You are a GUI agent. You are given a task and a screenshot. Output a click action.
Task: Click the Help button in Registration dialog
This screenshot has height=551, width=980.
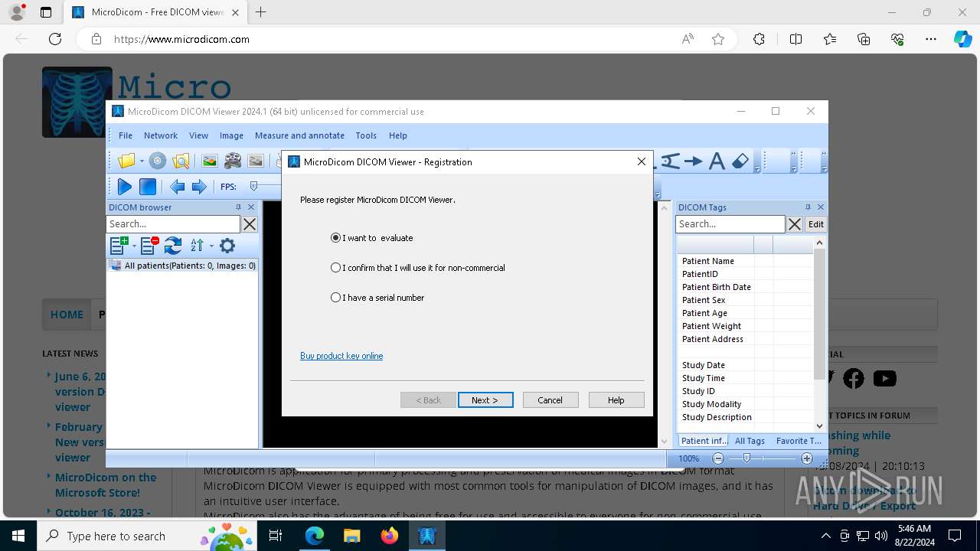[616, 400]
